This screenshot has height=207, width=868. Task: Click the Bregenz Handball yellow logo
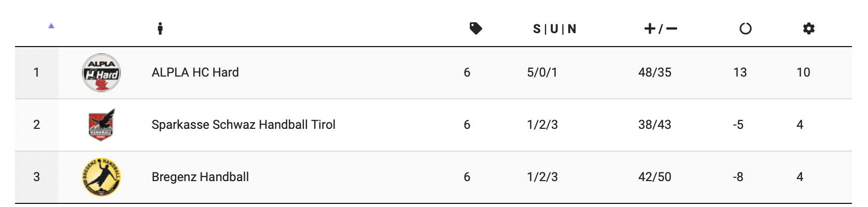102,177
